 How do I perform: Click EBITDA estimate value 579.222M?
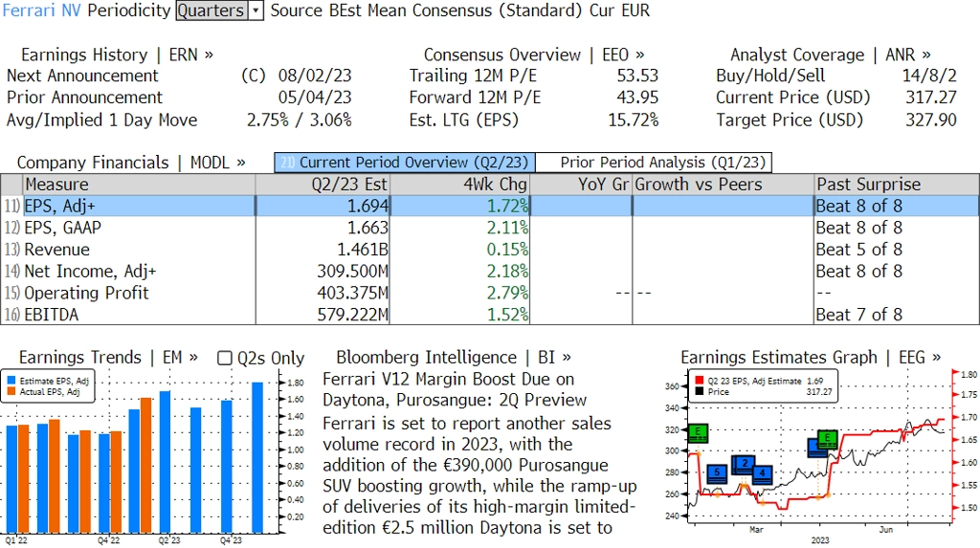point(352,315)
